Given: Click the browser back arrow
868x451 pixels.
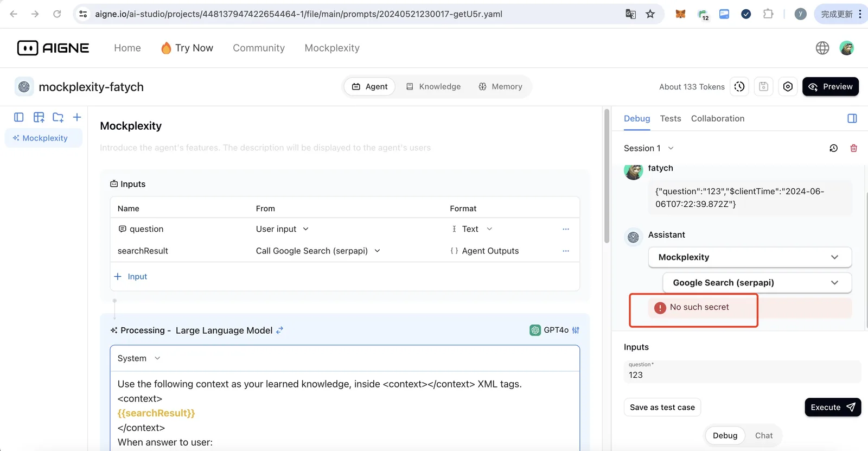Looking at the screenshot, I should point(14,14).
